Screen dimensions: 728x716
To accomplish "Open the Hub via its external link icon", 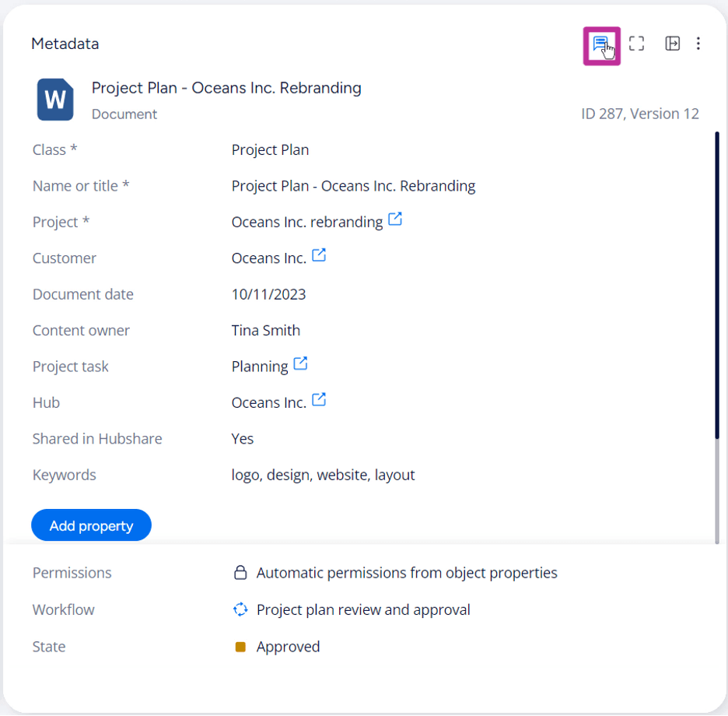I will pos(318,399).
